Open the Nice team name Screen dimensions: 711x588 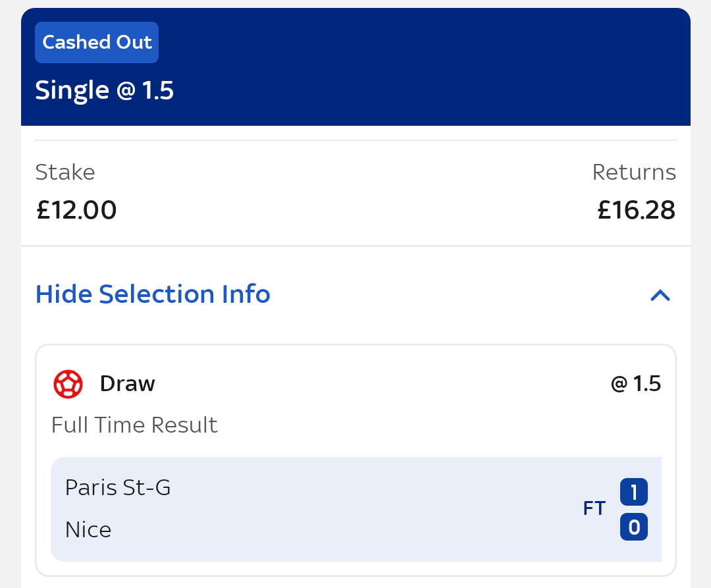click(x=88, y=529)
